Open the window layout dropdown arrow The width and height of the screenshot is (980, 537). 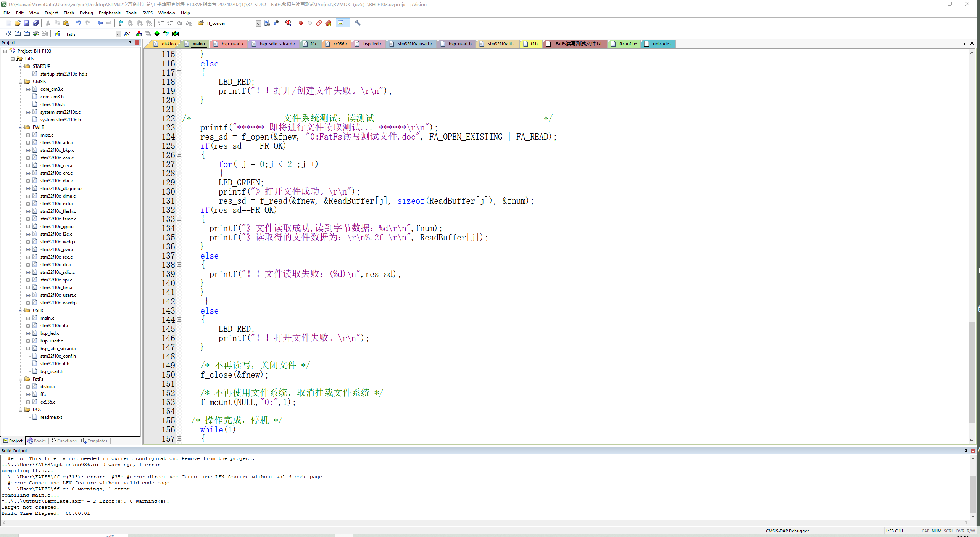(x=347, y=23)
